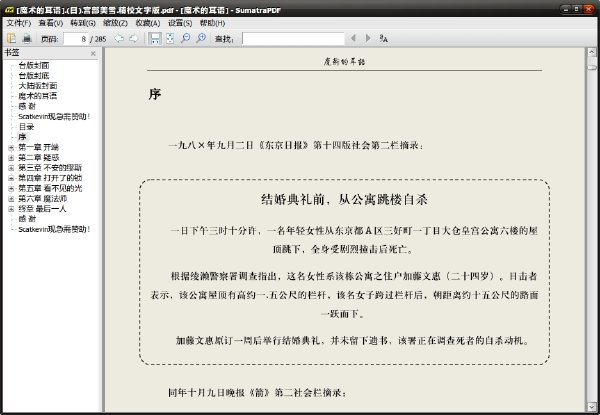Open the 转到(G) menu
The image size is (600, 415).
[x=83, y=23]
